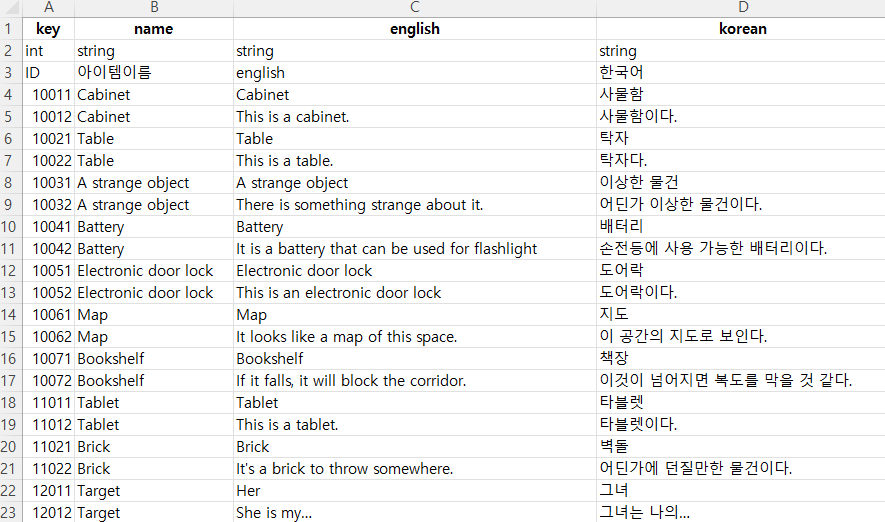Select the key cell 11011

pyautogui.click(x=49, y=403)
